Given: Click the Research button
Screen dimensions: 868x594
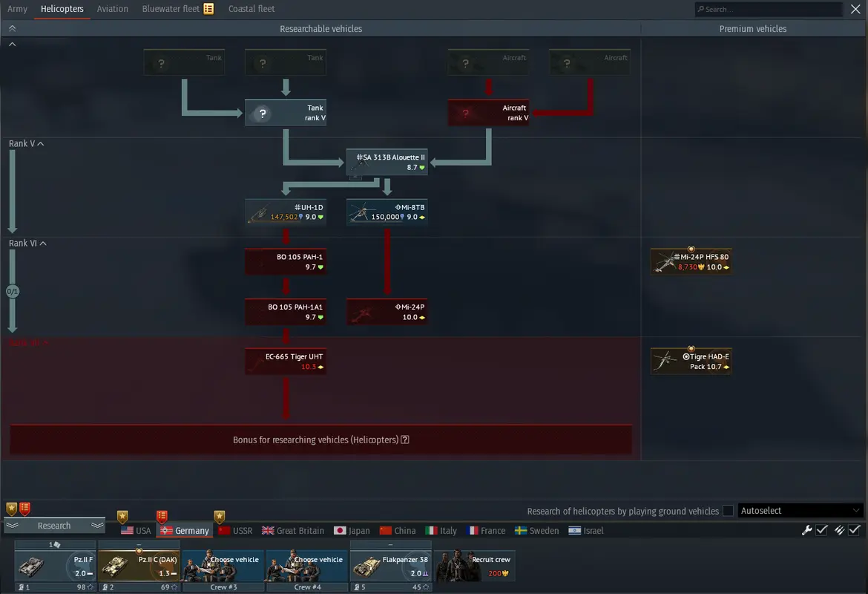Looking at the screenshot, I should tap(54, 525).
